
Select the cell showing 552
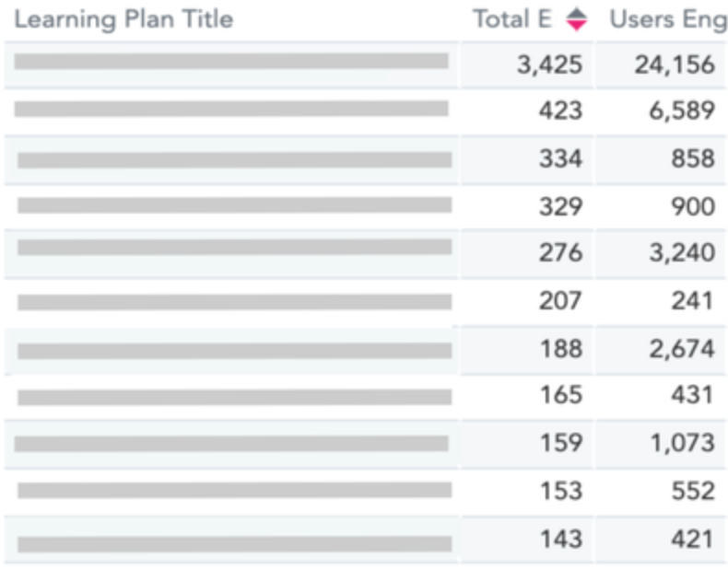coord(692,491)
